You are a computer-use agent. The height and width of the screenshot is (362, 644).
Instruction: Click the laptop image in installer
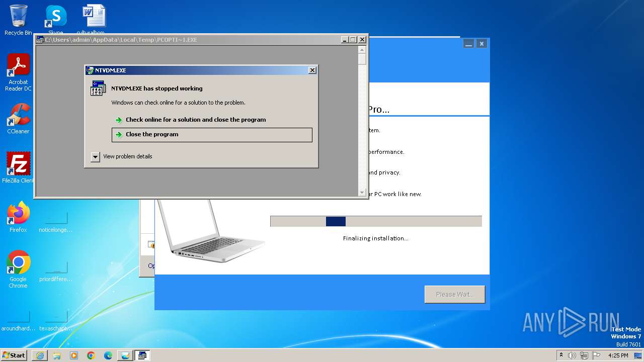210,231
